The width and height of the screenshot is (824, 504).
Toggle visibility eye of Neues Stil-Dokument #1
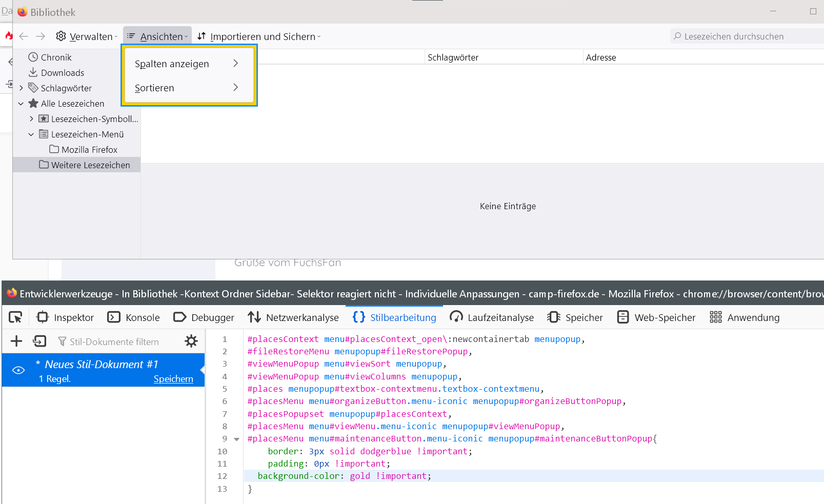(x=18, y=370)
